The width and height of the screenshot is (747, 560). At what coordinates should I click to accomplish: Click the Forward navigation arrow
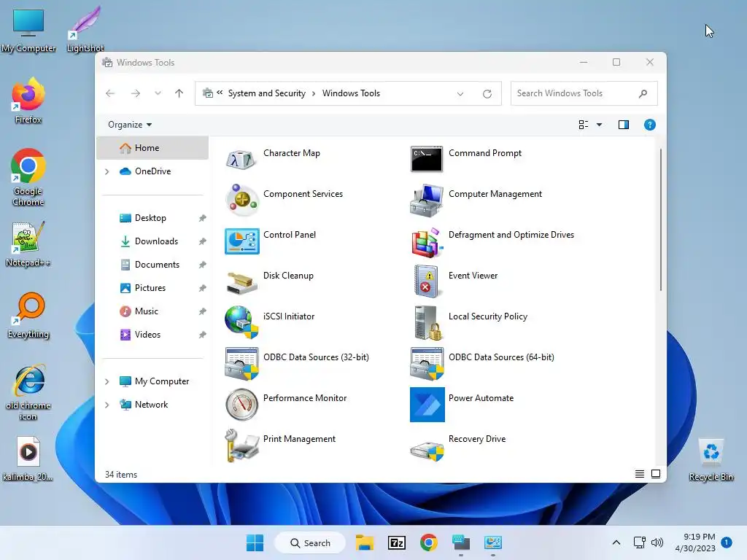point(136,93)
